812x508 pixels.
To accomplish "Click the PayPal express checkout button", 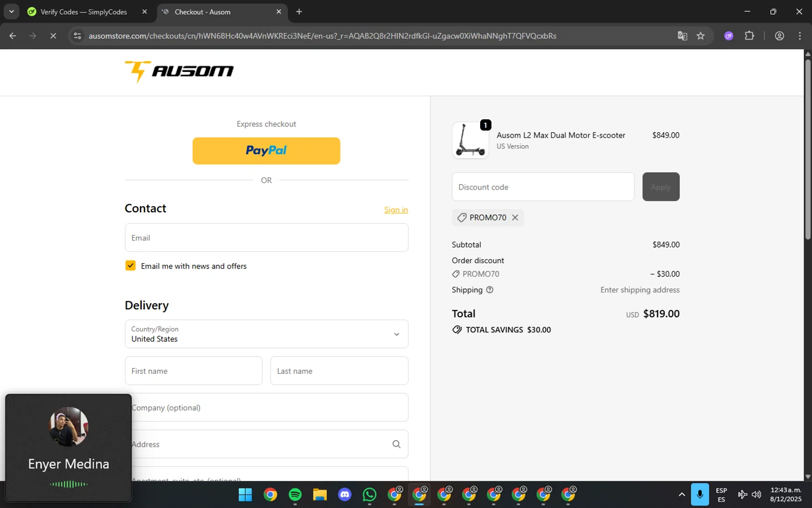I will click(266, 151).
